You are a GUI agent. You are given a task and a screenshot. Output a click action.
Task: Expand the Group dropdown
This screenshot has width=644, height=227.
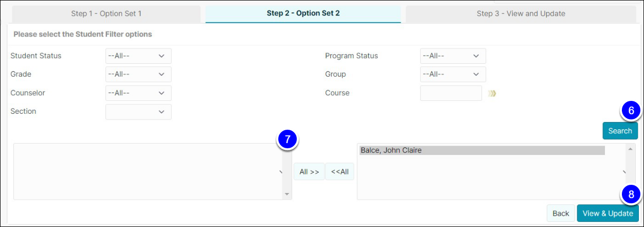pos(453,74)
